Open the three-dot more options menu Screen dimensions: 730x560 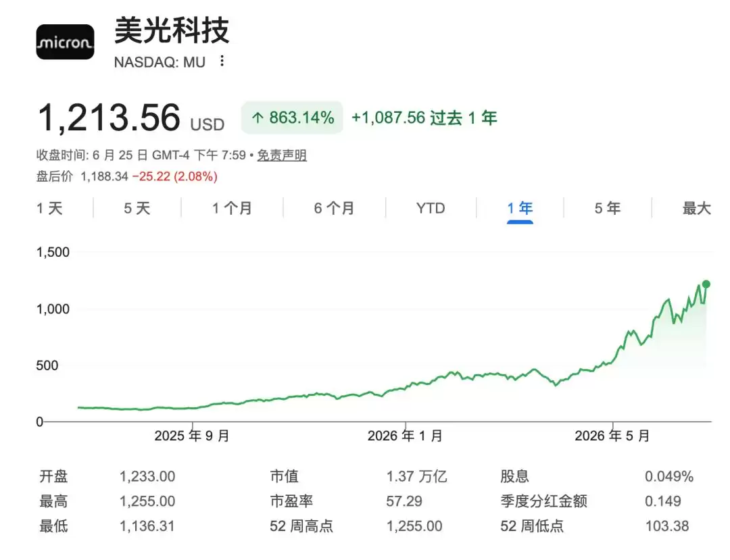click(x=222, y=61)
